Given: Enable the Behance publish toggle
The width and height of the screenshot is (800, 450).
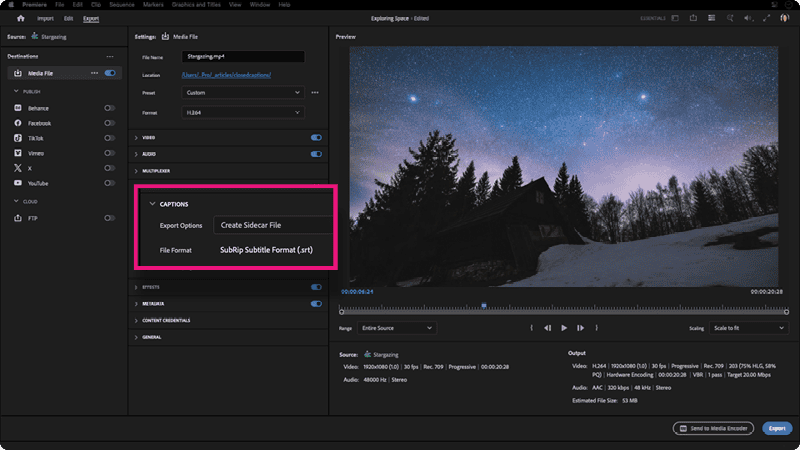Looking at the screenshot, I should 109,108.
